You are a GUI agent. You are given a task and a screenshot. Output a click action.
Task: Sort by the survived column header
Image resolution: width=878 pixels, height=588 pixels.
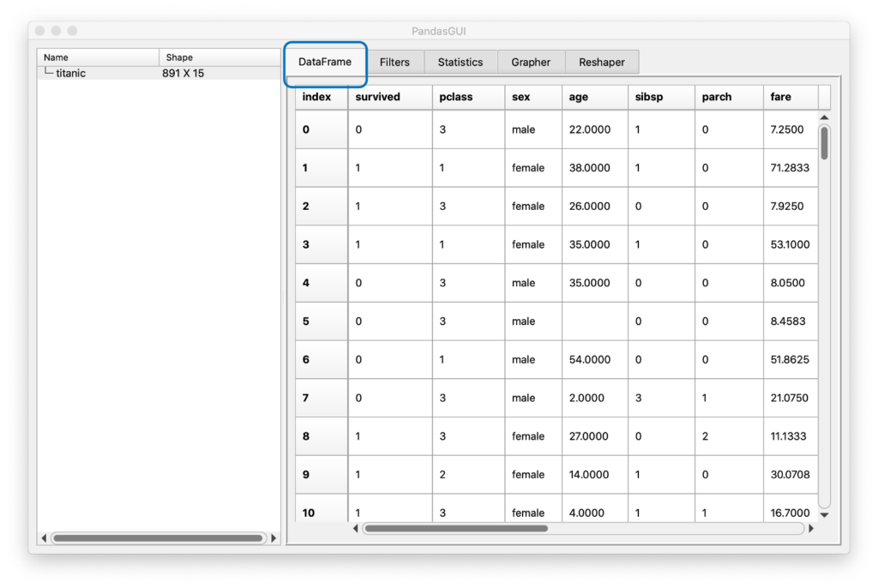click(389, 97)
